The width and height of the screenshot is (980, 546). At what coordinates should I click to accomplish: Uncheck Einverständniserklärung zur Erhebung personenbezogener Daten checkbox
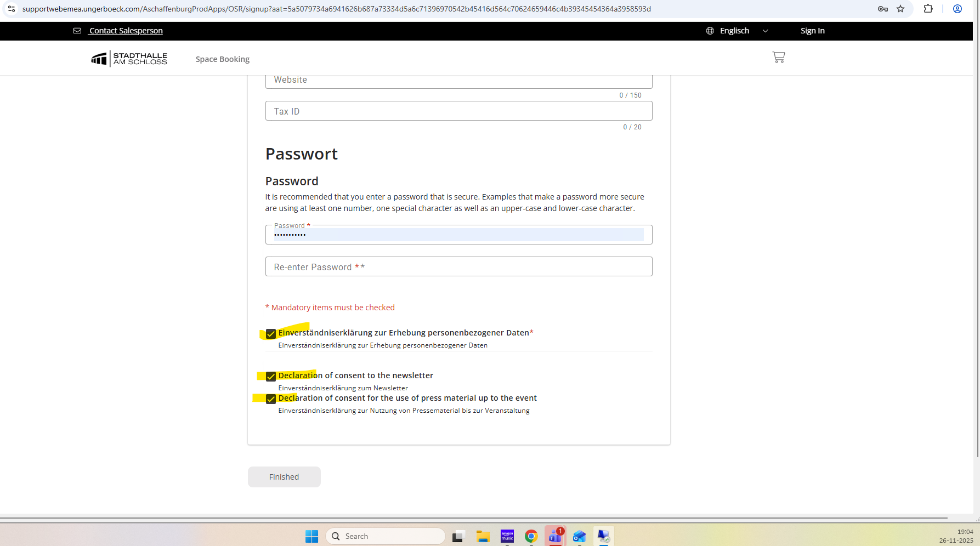[271, 334]
